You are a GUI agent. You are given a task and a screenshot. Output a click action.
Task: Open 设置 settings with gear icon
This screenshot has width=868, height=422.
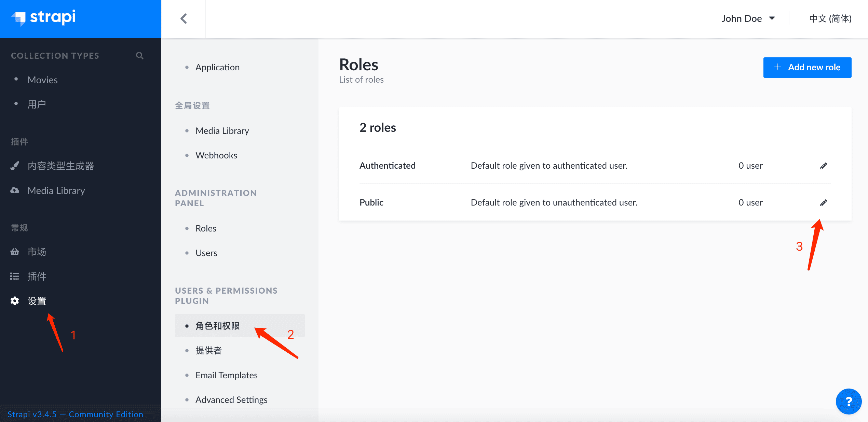[x=37, y=301]
